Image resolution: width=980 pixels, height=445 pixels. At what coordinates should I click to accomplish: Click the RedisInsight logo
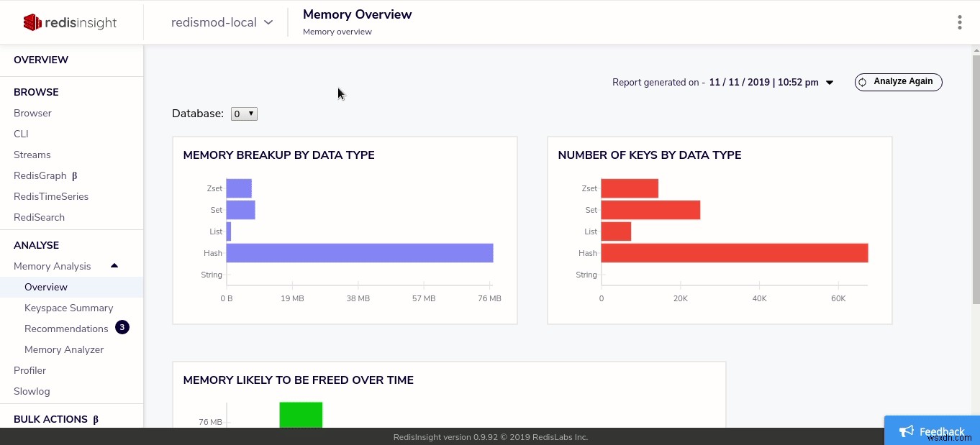69,22
